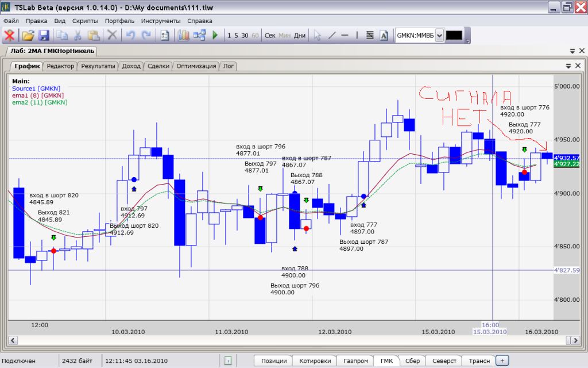Viewport: 588px width, 368px height.
Task: Undo the last action with the toolbar arrow
Action: (130, 36)
